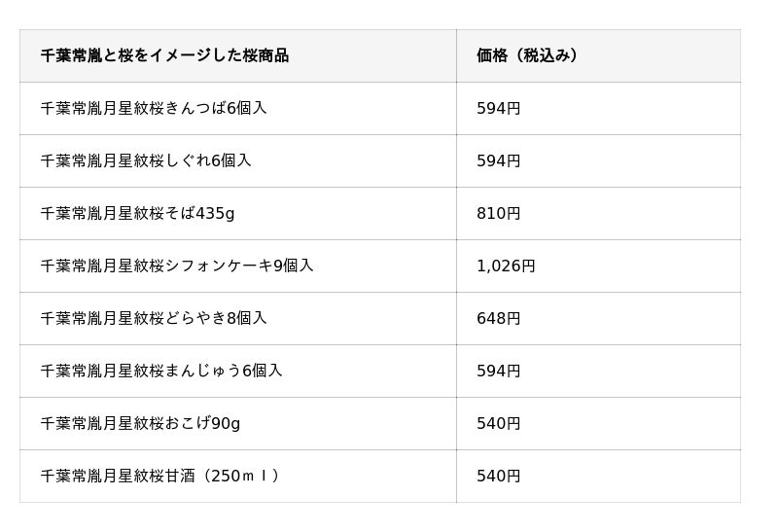Click the 810円 price cell
The image size is (778, 532).
click(x=499, y=213)
